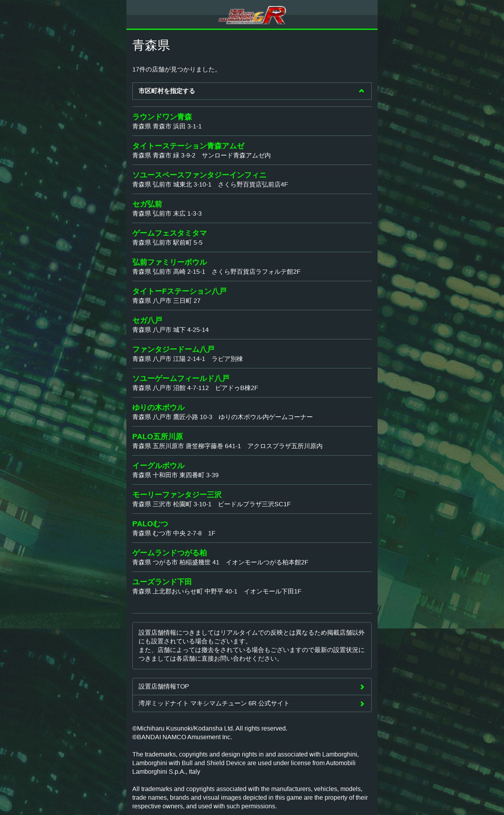Click the 'All trademarks and copyrights' paragraph

coord(250,798)
